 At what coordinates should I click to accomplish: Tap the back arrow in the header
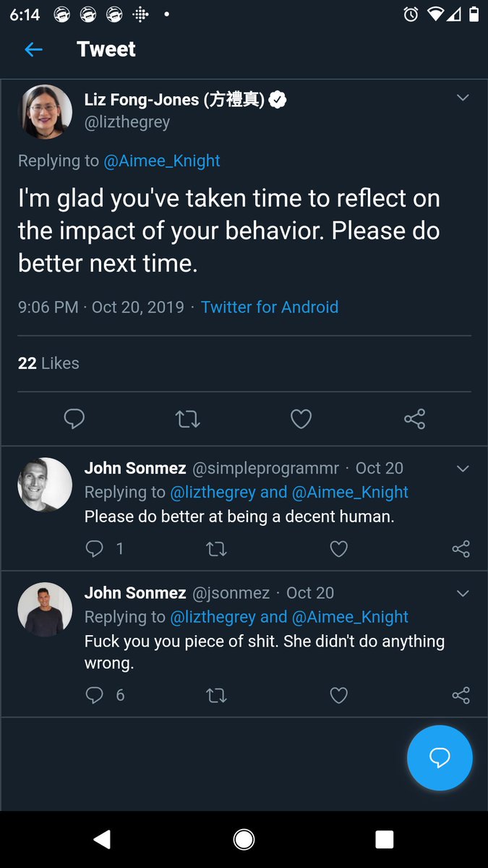click(33, 49)
